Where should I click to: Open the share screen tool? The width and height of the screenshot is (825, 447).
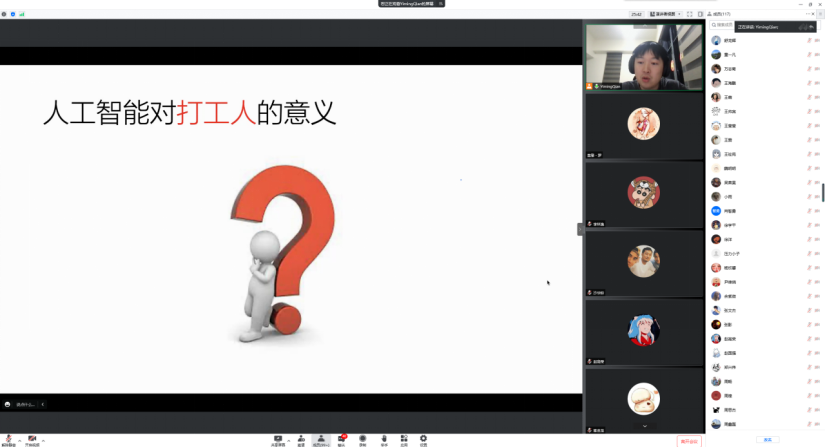coord(278,438)
